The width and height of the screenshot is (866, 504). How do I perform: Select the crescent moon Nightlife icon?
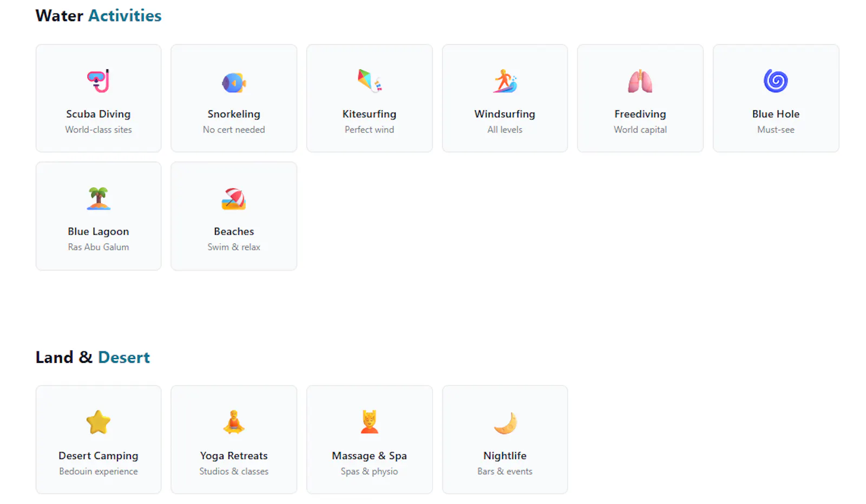(x=505, y=423)
